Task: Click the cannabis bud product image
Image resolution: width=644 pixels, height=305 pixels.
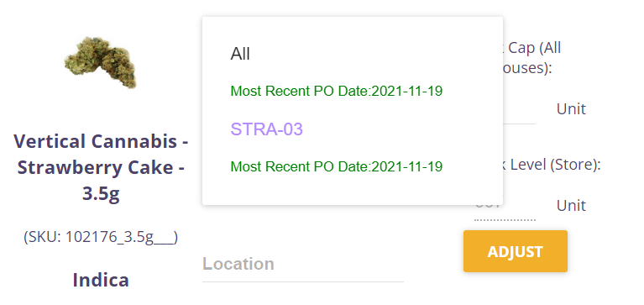Action: (101, 62)
